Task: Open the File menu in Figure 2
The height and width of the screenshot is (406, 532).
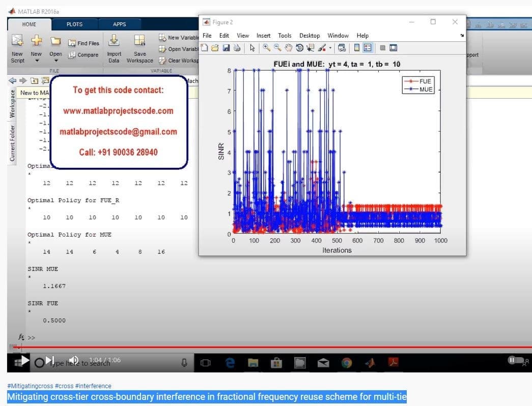Action: [207, 35]
